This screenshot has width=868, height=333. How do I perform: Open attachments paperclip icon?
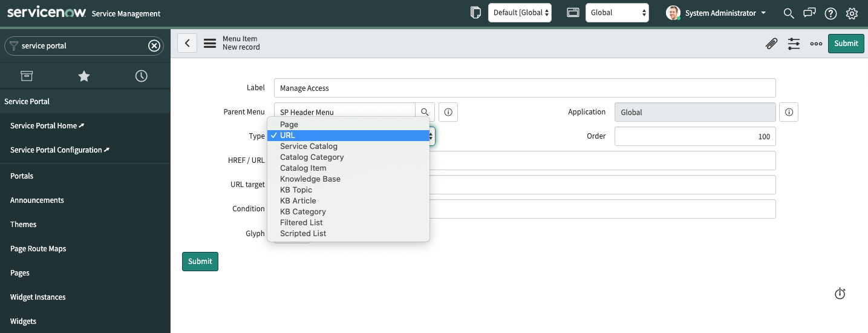click(x=771, y=44)
